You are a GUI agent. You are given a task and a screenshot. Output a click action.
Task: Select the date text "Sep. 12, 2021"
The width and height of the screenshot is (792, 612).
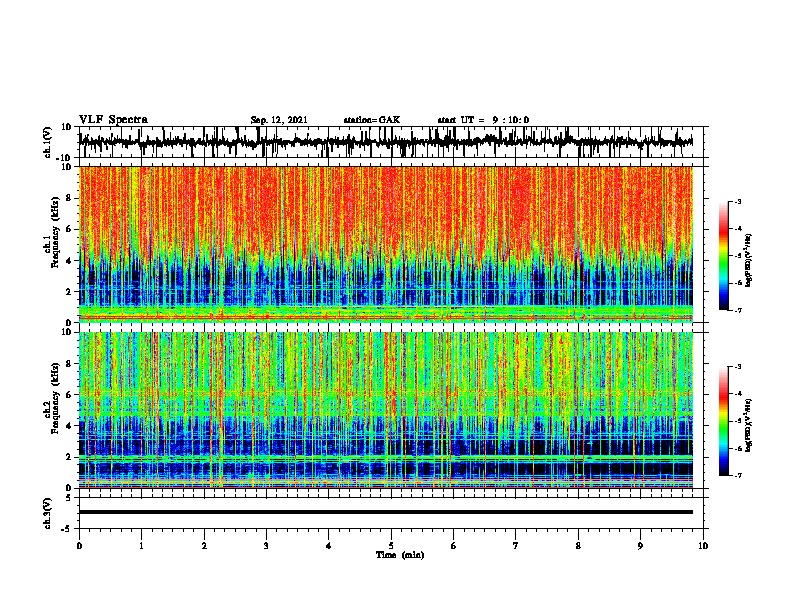click(279, 120)
